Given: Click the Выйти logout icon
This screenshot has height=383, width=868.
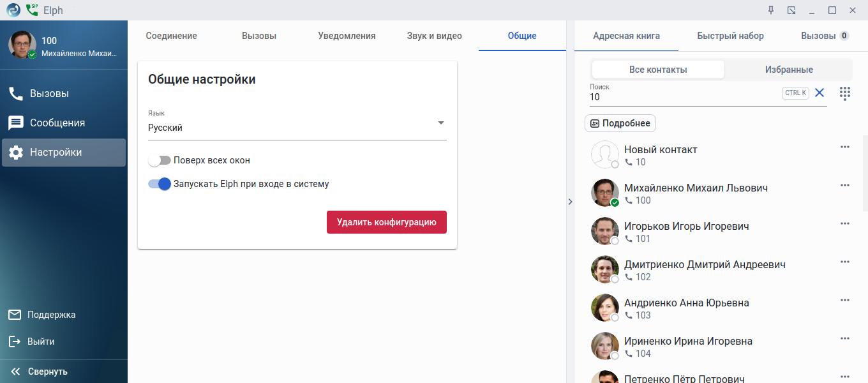Looking at the screenshot, I should [15, 342].
